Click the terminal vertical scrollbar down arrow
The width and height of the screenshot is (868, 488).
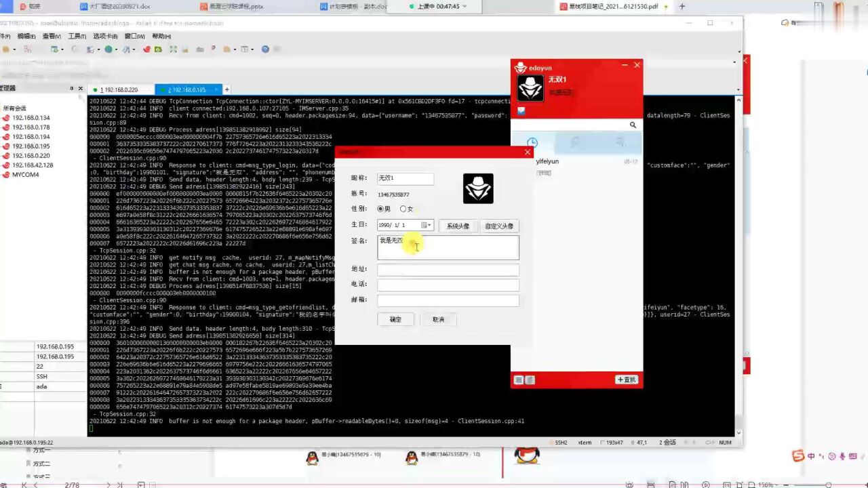click(x=738, y=432)
